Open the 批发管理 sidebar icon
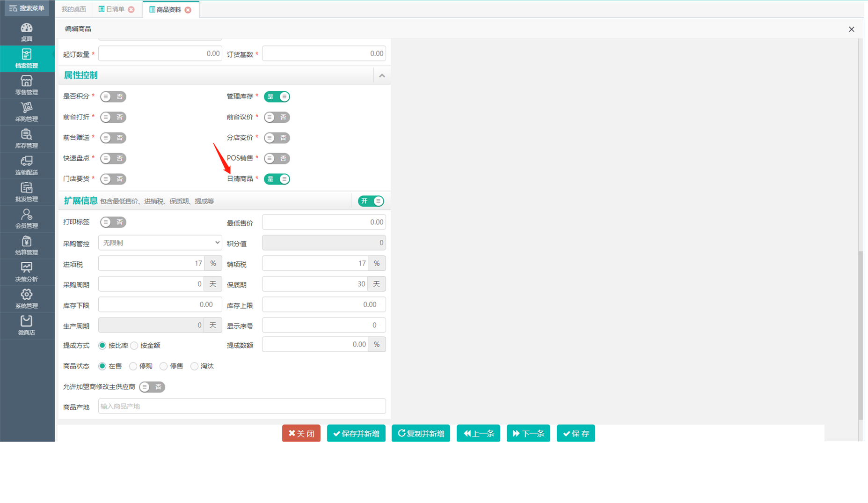The width and height of the screenshot is (868, 503). tap(27, 192)
